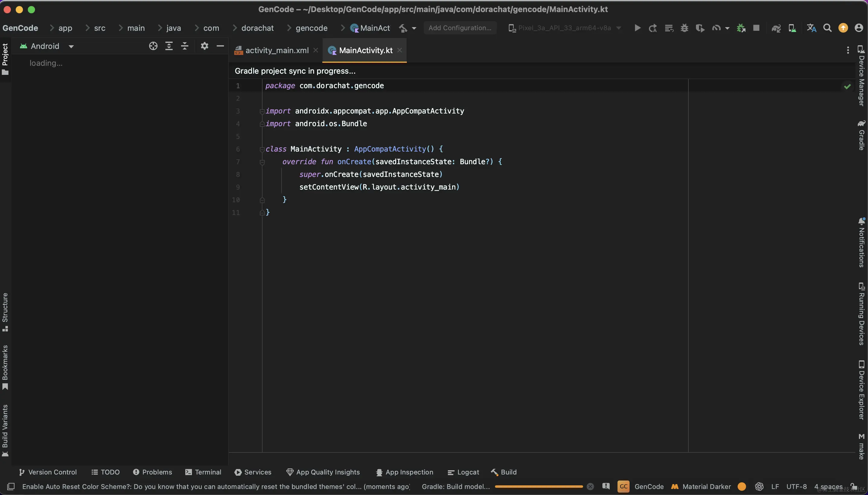
Task: Toggle the Structure tool window sidebar button
Action: tap(5, 311)
